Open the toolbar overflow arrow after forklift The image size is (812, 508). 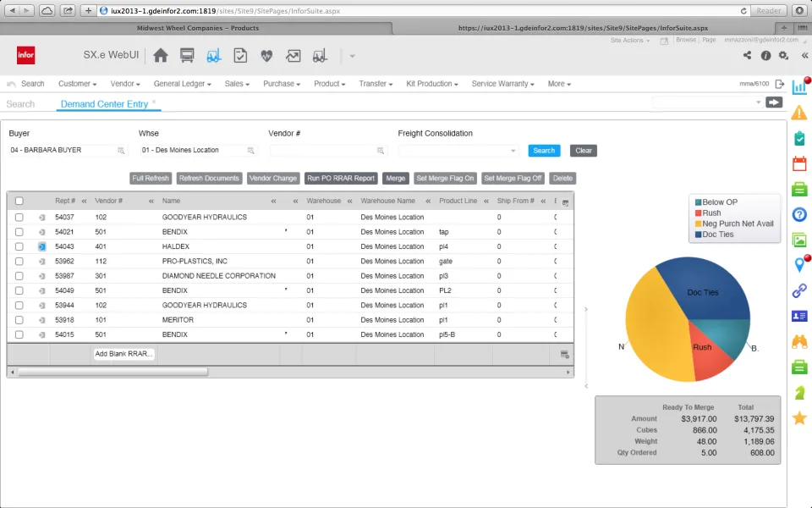pyautogui.click(x=352, y=56)
